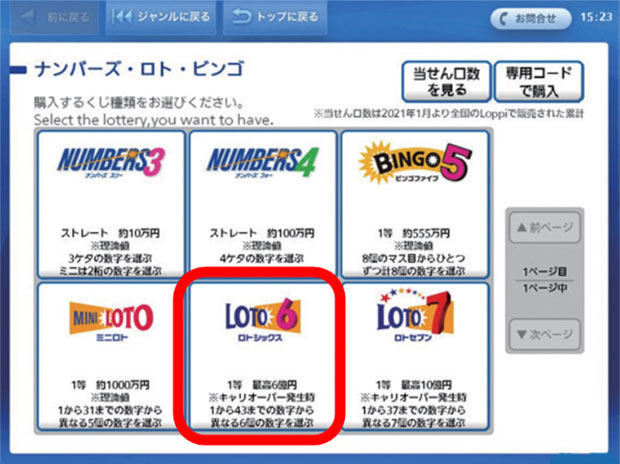Choose the NUMBERS4 lottery logo
The width and height of the screenshot is (620, 464).
(263, 162)
